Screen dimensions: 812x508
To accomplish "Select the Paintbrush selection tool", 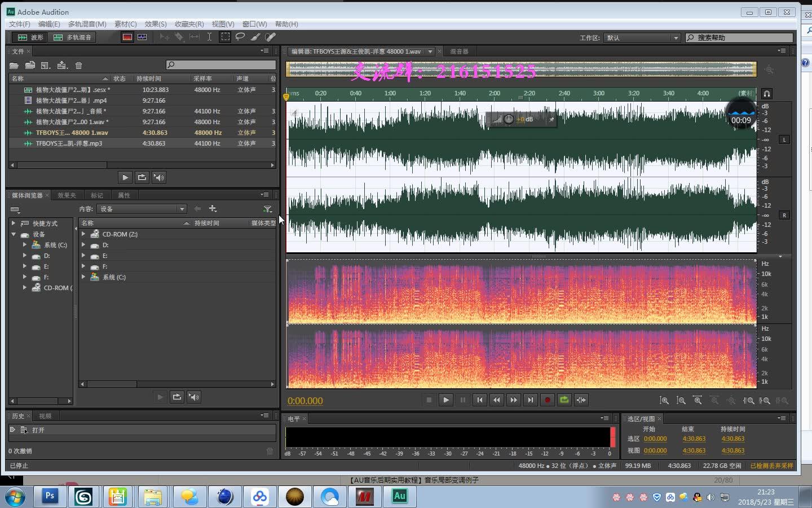I will [x=255, y=37].
